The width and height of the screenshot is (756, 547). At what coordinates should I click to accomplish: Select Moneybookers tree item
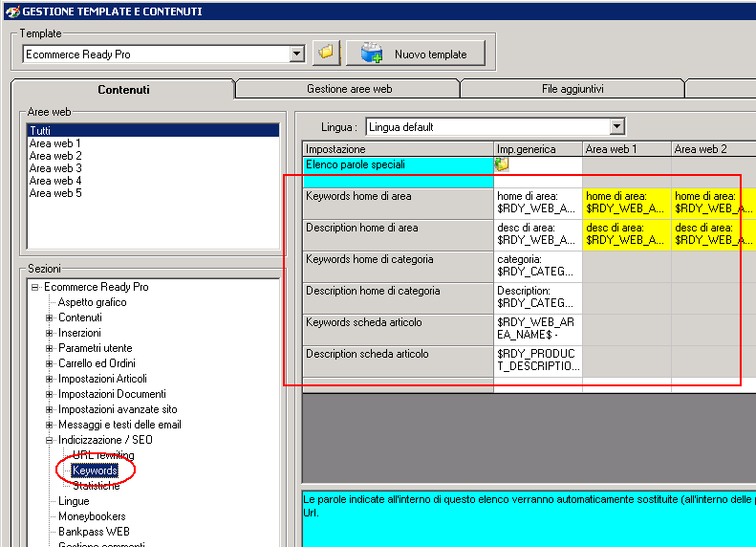92,516
